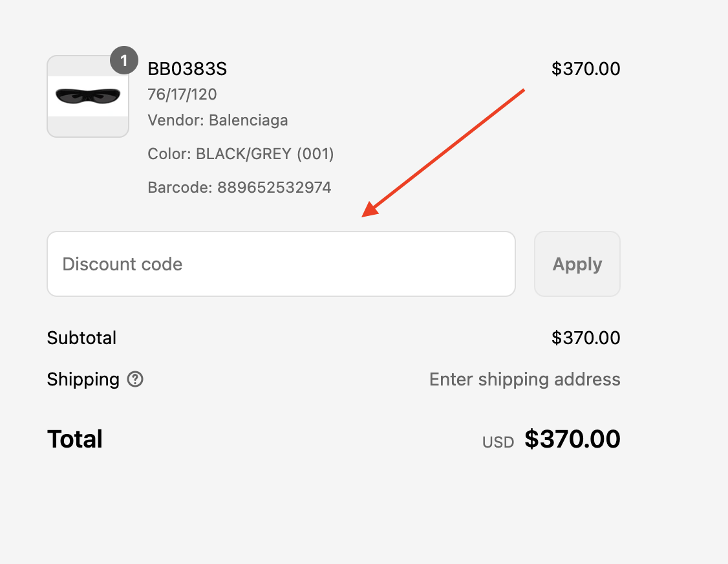The width and height of the screenshot is (728, 564).
Task: Click the Subtotal row label
Action: pos(81,338)
